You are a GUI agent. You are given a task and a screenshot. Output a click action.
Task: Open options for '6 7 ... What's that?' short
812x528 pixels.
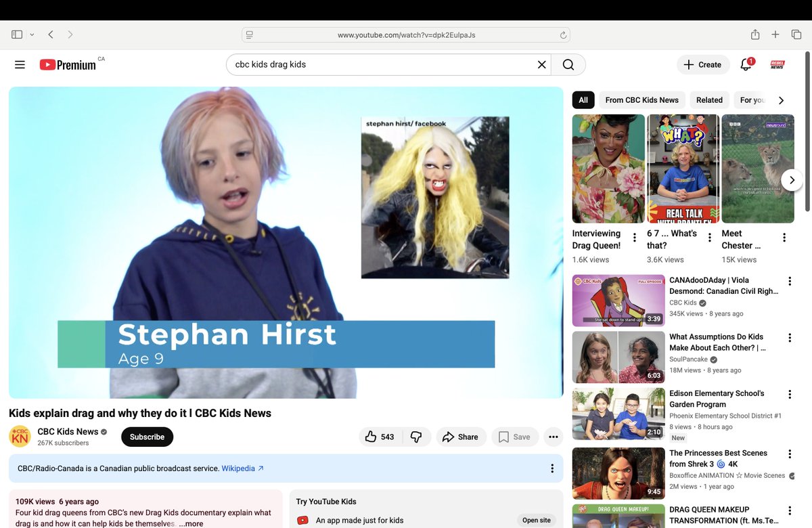(709, 238)
